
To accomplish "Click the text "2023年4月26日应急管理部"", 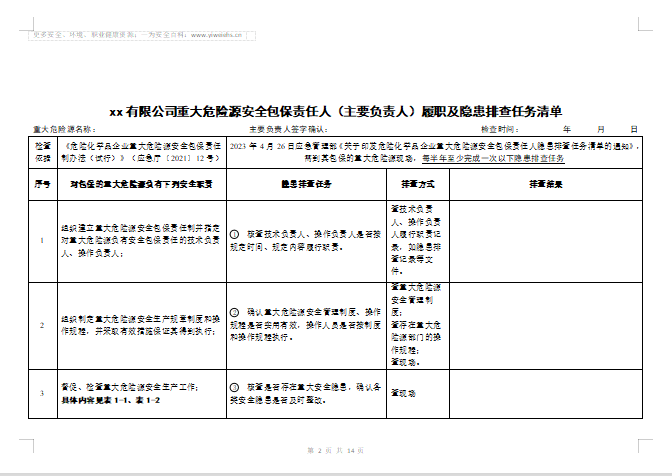I will [283, 146].
